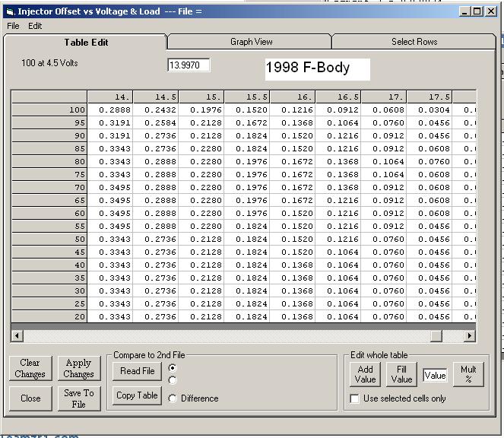The image size is (504, 438).
Task: Click the right arrow of the horizontal scrollbar
Action: [x=469, y=335]
